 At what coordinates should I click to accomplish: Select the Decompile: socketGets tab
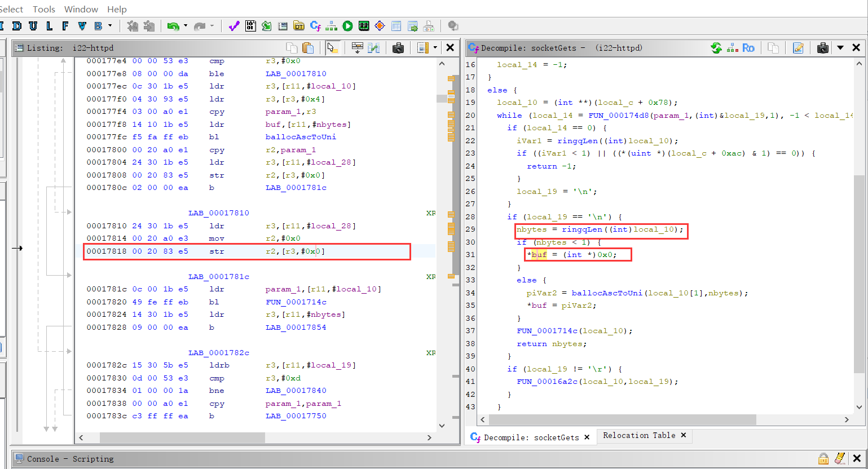pos(531,437)
